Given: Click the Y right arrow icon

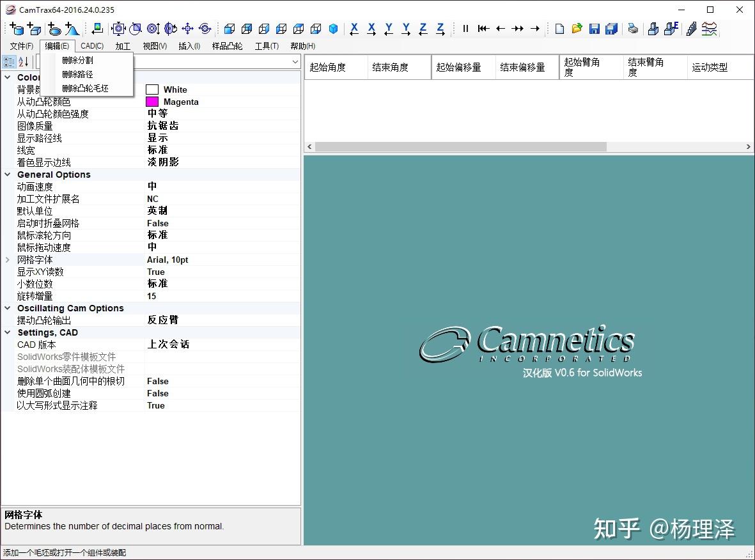Looking at the screenshot, I should point(406,29).
